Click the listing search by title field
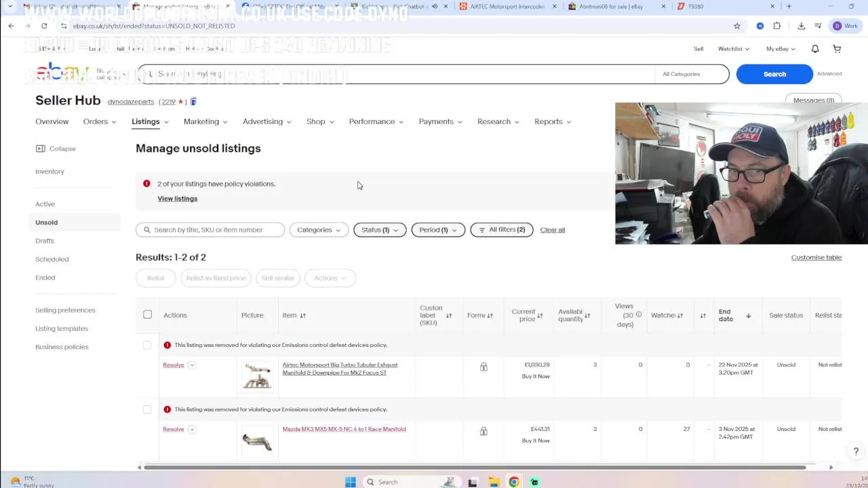Screen dimensions: 868x488 210,230
